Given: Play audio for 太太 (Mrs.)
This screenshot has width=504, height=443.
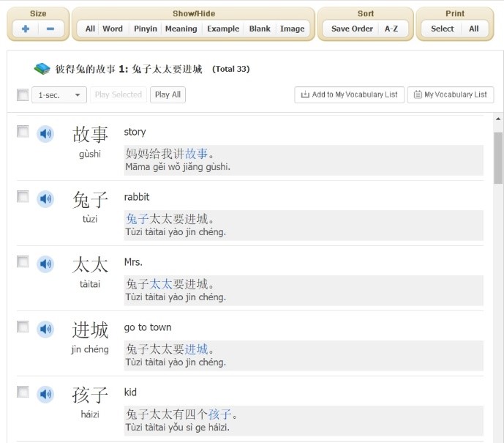Looking at the screenshot, I should click(45, 264).
